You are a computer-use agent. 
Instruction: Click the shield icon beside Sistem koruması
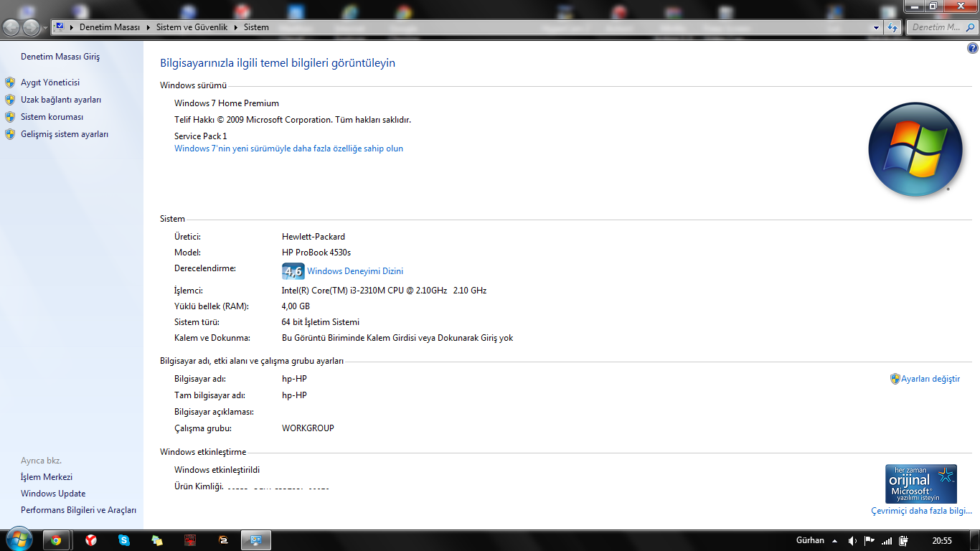pyautogui.click(x=10, y=117)
